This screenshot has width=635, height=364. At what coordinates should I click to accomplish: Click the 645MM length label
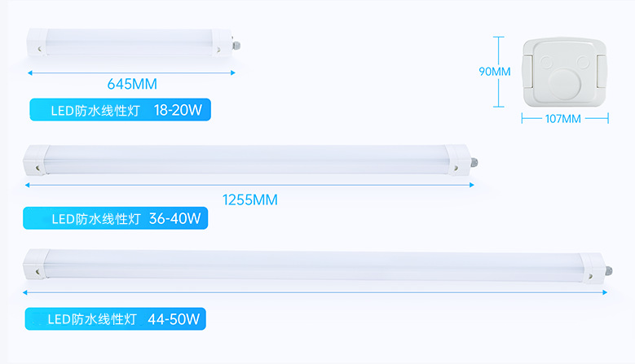pos(131,84)
